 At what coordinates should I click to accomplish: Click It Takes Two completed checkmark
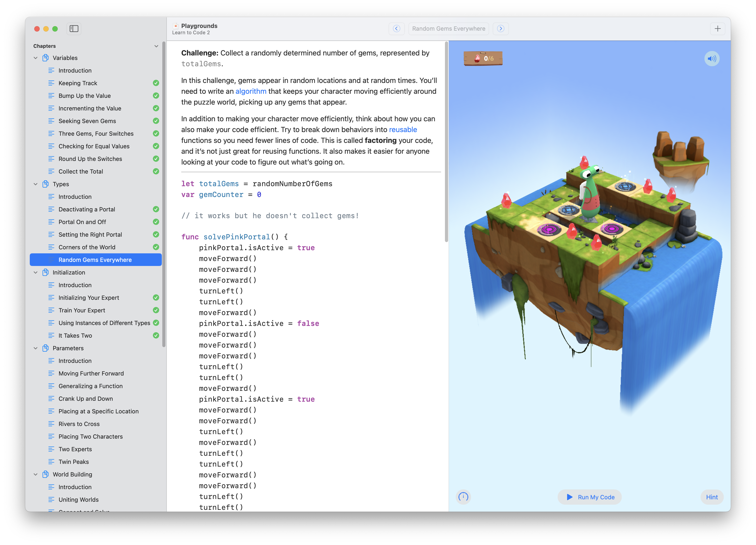click(156, 335)
